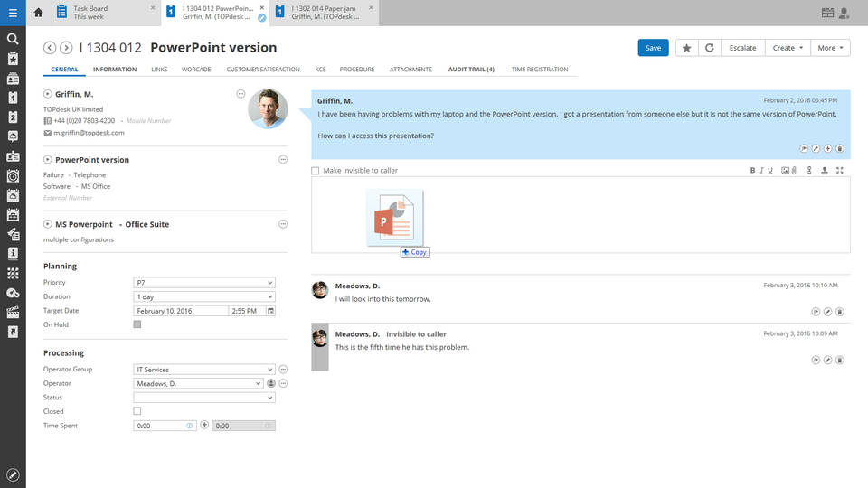Screen dimensions: 868x488
Task: Click calendar icon next to target date
Action: [x=270, y=311]
